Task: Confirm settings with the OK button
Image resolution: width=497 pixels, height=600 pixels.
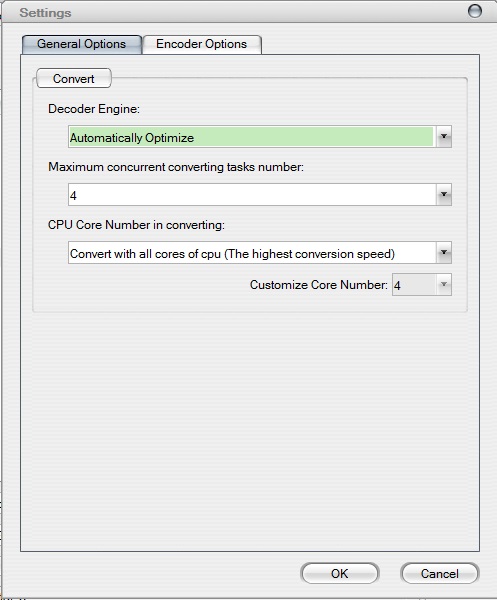Action: click(x=340, y=574)
